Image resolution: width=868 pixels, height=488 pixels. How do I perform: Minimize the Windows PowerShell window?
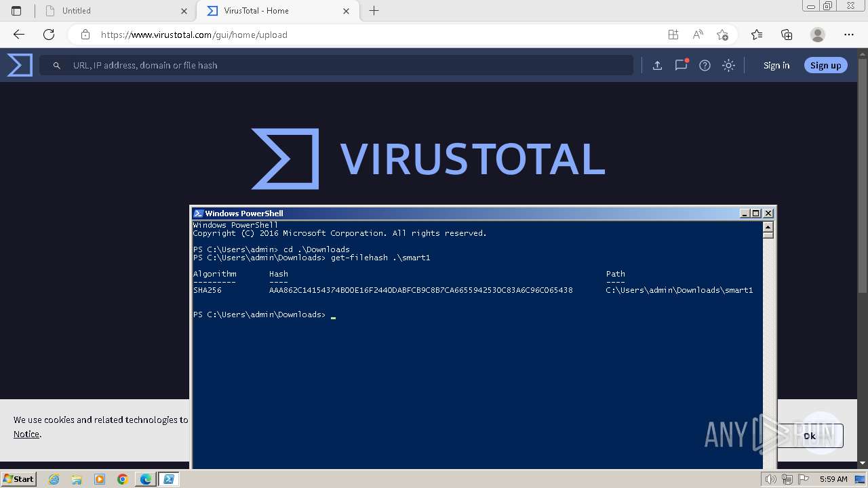[x=745, y=213]
